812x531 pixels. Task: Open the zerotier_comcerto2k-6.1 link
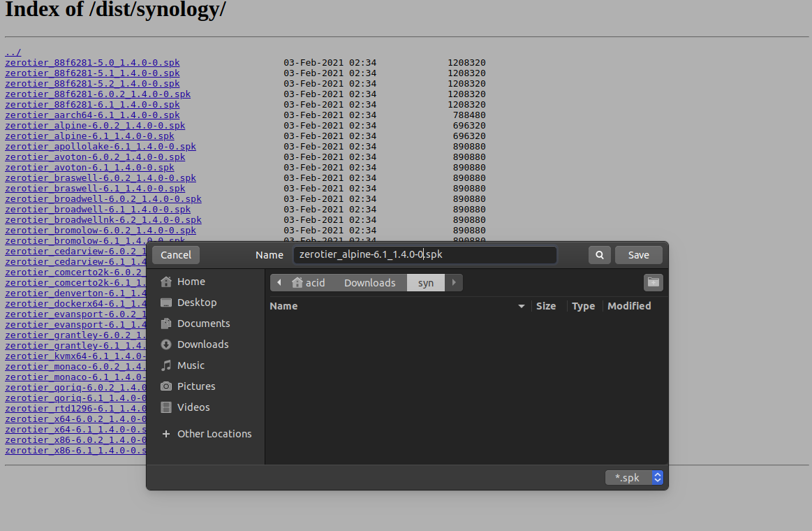75,283
